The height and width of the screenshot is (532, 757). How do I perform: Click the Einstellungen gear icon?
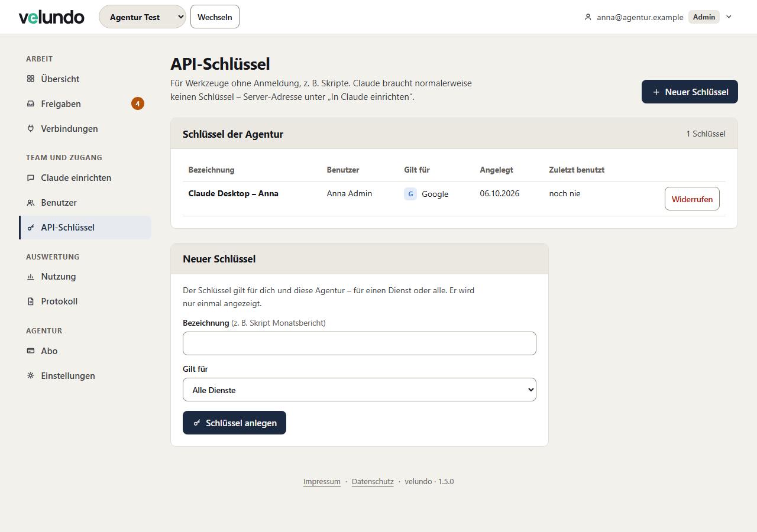pyautogui.click(x=31, y=375)
